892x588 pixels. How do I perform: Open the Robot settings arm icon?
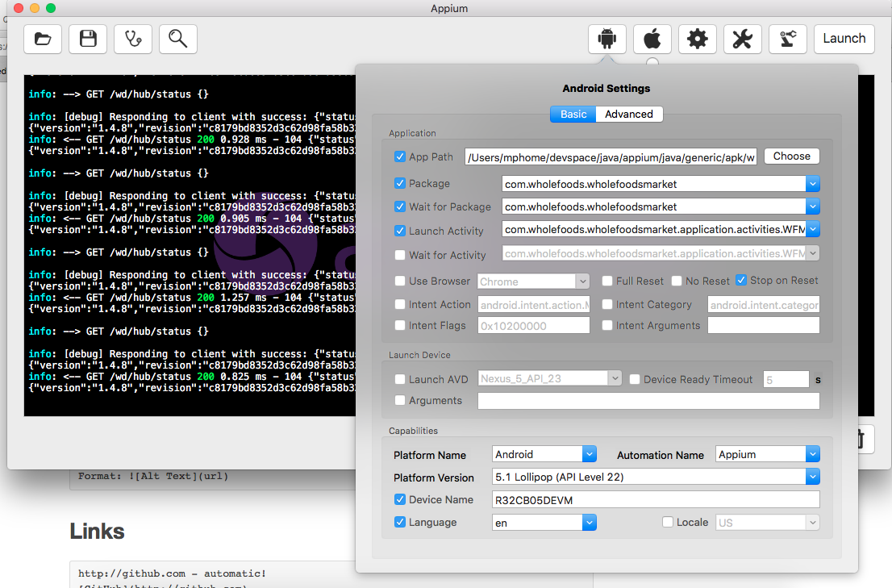(x=788, y=40)
